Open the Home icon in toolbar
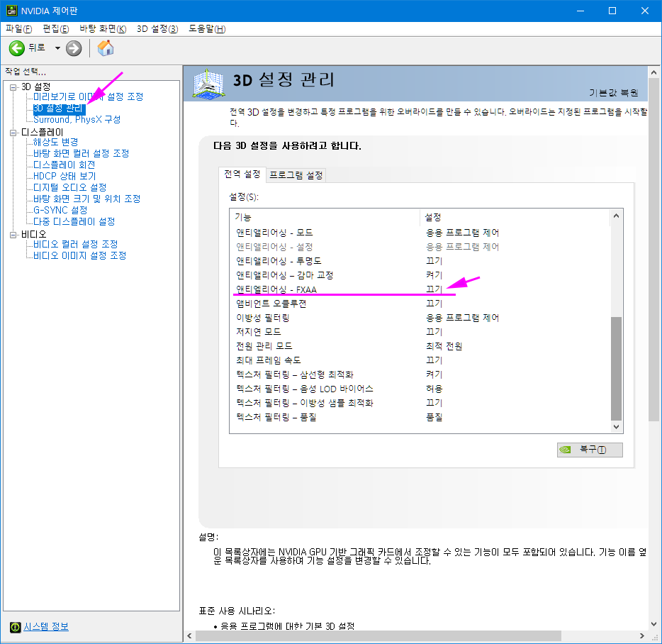The height and width of the screenshot is (644, 662). [x=106, y=48]
